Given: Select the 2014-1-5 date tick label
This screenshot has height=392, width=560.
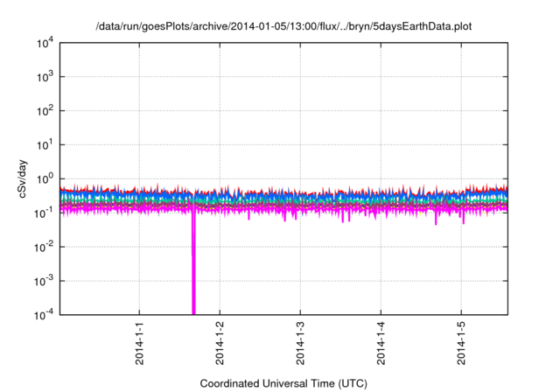Looking at the screenshot, I should tap(461, 343).
